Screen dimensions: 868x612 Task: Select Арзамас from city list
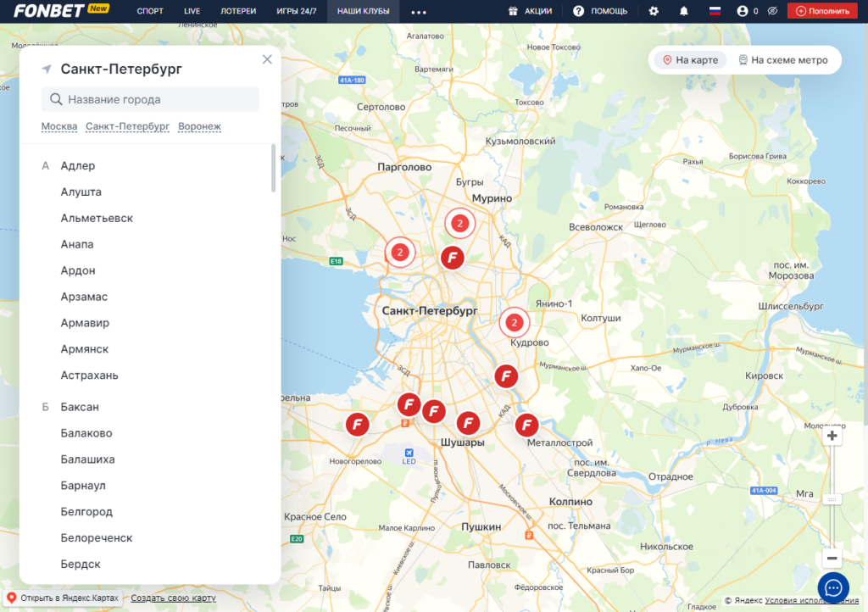click(x=84, y=297)
